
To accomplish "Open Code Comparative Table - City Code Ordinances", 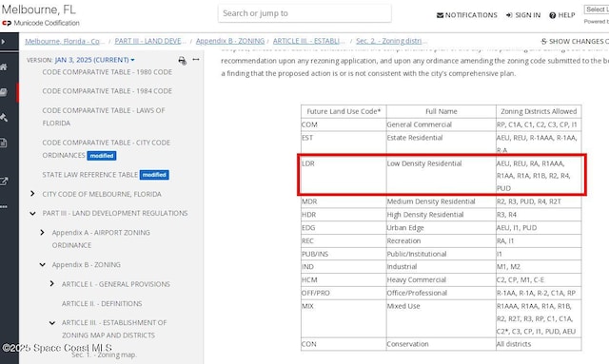I will pos(106,149).
